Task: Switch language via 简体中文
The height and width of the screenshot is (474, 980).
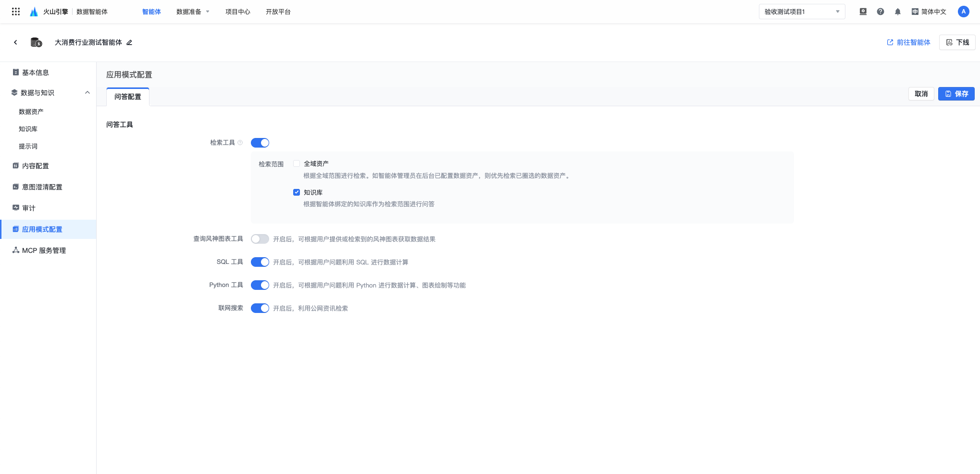Action: [934, 12]
